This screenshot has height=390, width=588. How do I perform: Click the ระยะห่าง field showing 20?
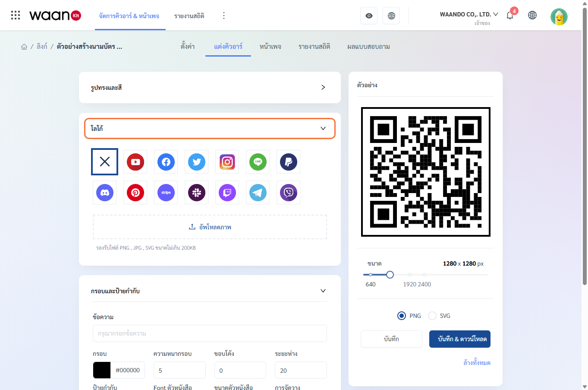tap(301, 370)
